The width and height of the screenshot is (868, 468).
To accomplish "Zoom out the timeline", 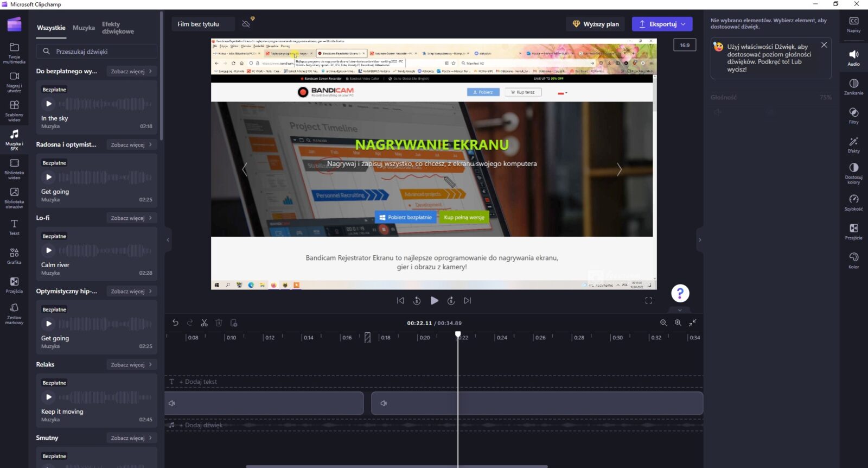I will coord(663,322).
